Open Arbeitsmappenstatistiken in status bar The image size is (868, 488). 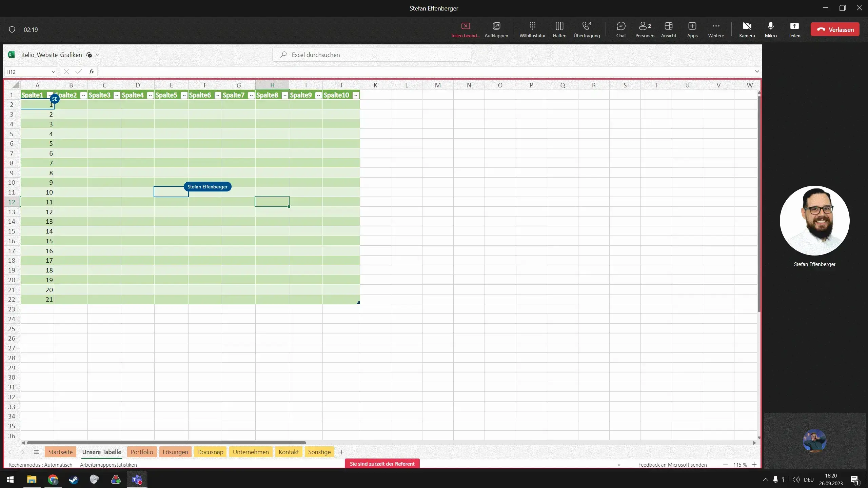click(108, 465)
